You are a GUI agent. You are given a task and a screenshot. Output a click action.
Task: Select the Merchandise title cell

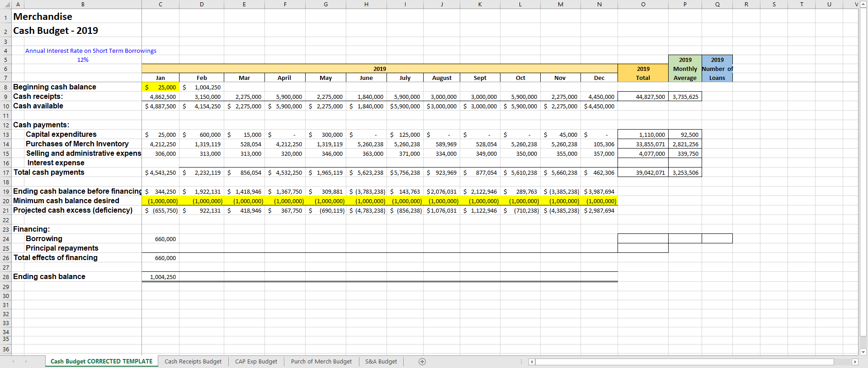tap(42, 17)
